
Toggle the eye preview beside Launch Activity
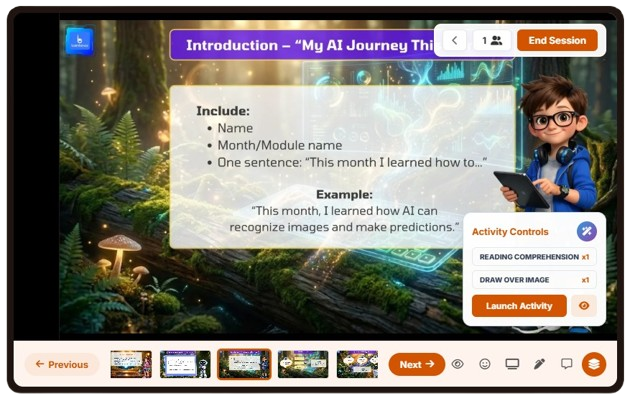pyautogui.click(x=584, y=306)
